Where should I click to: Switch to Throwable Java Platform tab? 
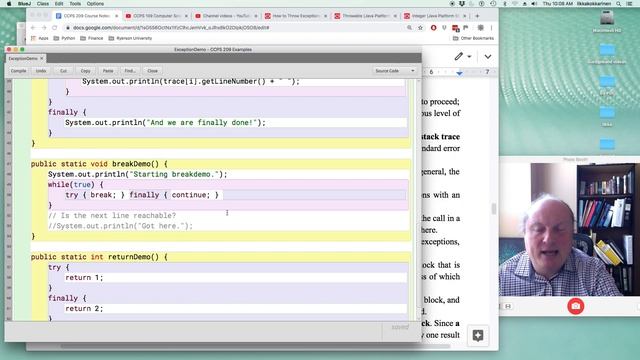(x=365, y=16)
